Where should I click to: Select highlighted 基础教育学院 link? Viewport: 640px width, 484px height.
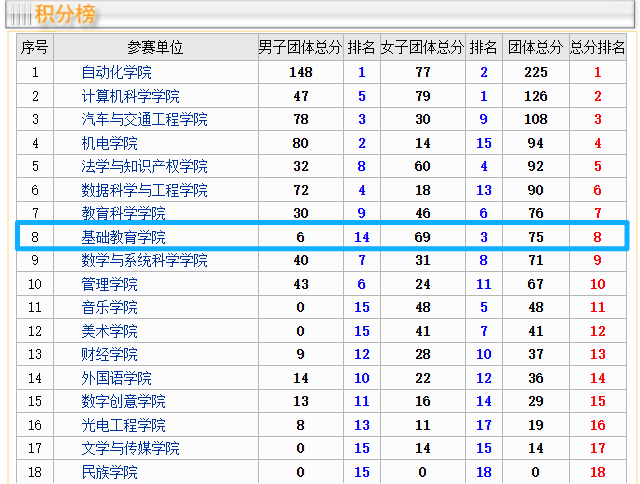123,237
